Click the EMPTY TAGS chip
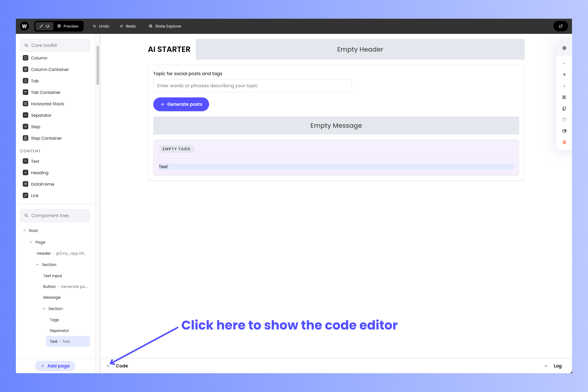Screen dimensions: 588x392 176,149
